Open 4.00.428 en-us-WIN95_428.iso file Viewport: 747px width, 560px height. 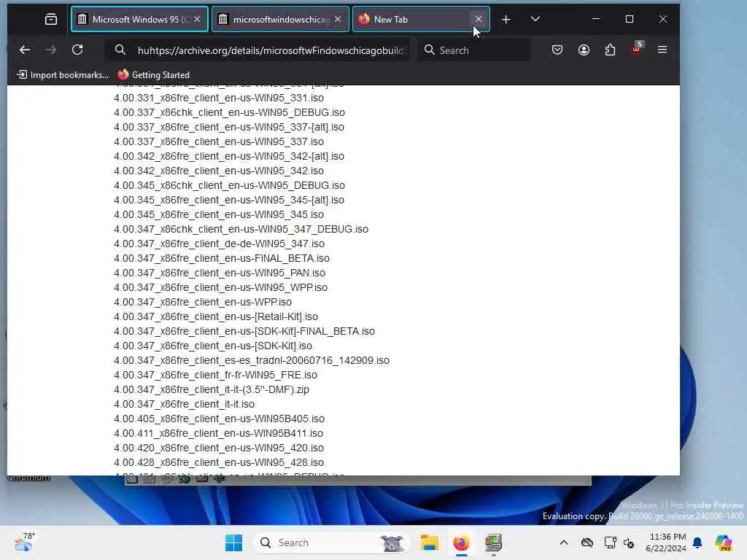(x=219, y=462)
